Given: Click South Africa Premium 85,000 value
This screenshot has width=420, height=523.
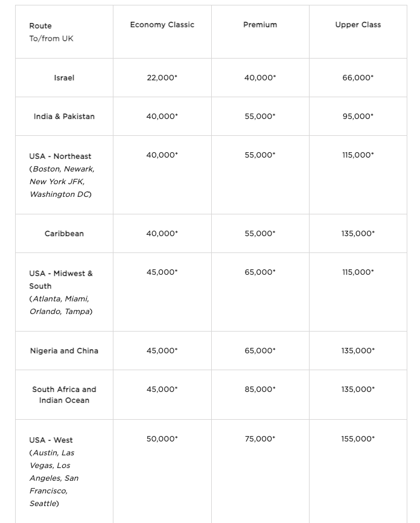Looking at the screenshot, I should pos(260,390).
